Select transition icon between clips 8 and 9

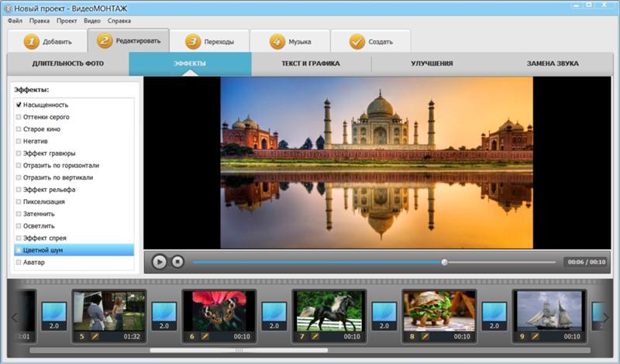click(x=494, y=316)
